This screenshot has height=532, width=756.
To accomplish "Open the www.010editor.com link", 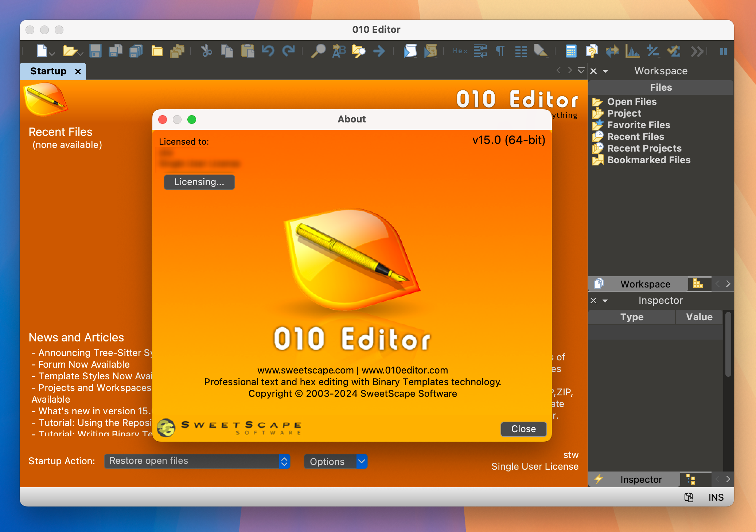I will pos(405,370).
